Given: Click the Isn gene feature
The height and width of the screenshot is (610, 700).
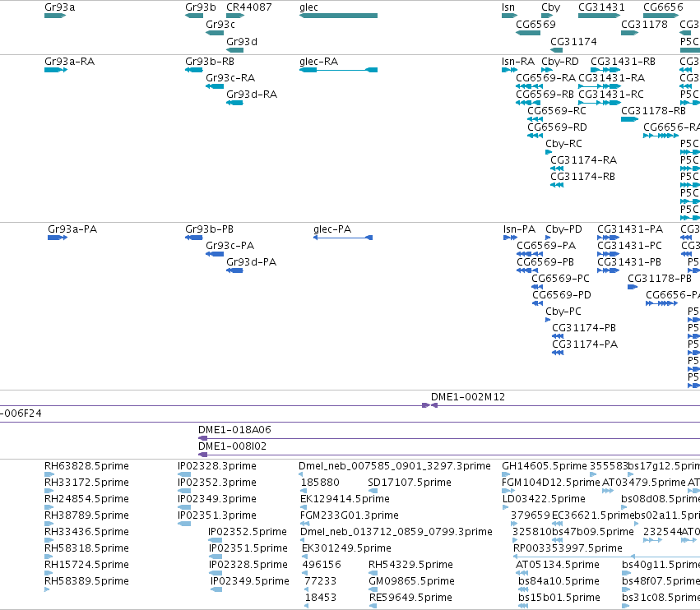Looking at the screenshot, I should point(509,16).
